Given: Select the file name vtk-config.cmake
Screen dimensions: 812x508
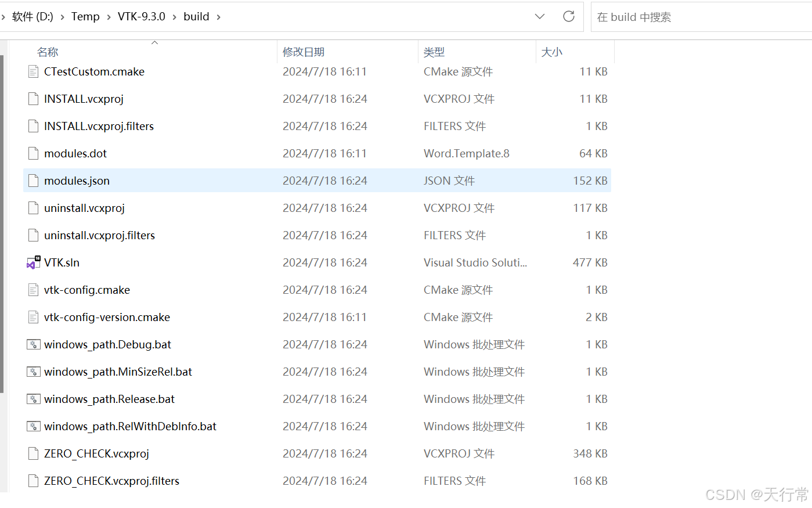Looking at the screenshot, I should [x=87, y=290].
